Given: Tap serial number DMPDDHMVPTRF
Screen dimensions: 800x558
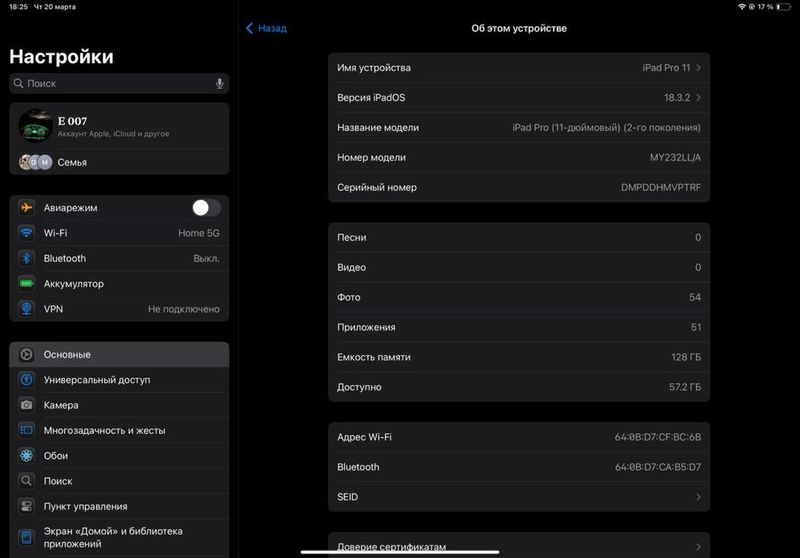Looking at the screenshot, I should pos(661,188).
